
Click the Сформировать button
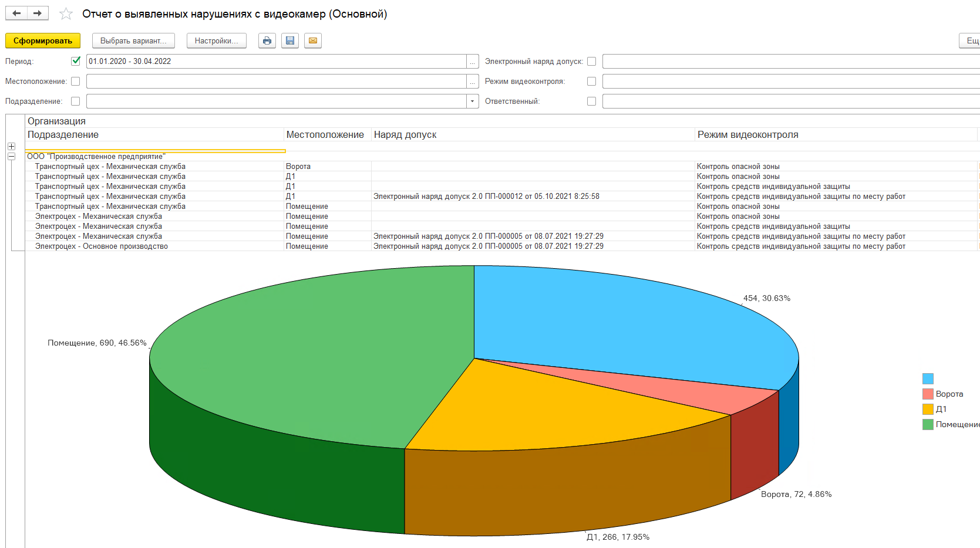(x=43, y=40)
